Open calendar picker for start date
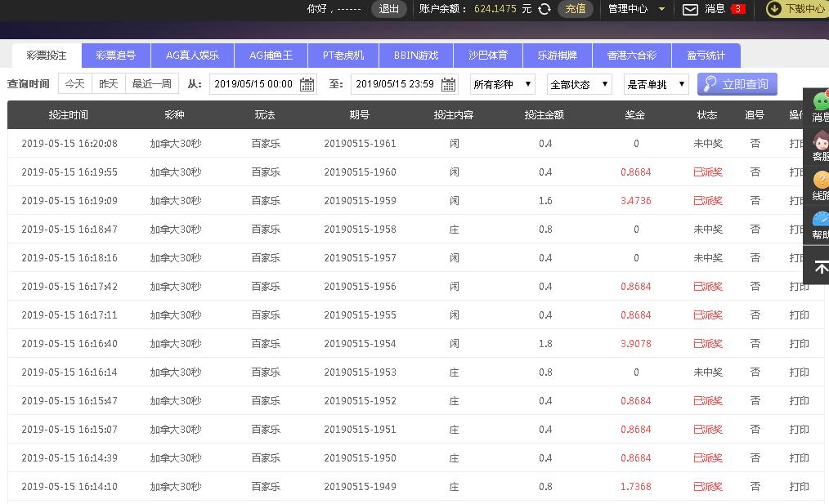 coord(307,84)
